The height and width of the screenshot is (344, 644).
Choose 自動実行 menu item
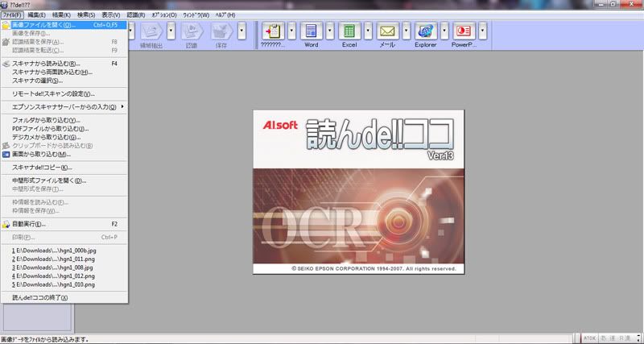pyautogui.click(x=64, y=224)
